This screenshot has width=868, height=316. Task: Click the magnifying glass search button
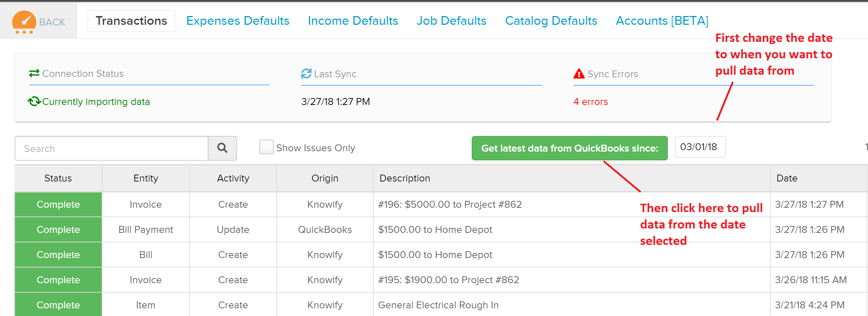(x=222, y=148)
